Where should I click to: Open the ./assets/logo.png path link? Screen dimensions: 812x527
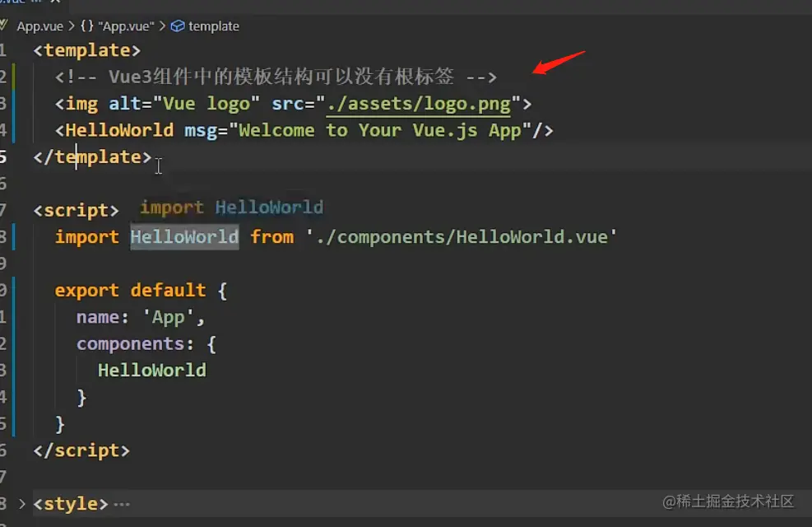[x=419, y=104]
